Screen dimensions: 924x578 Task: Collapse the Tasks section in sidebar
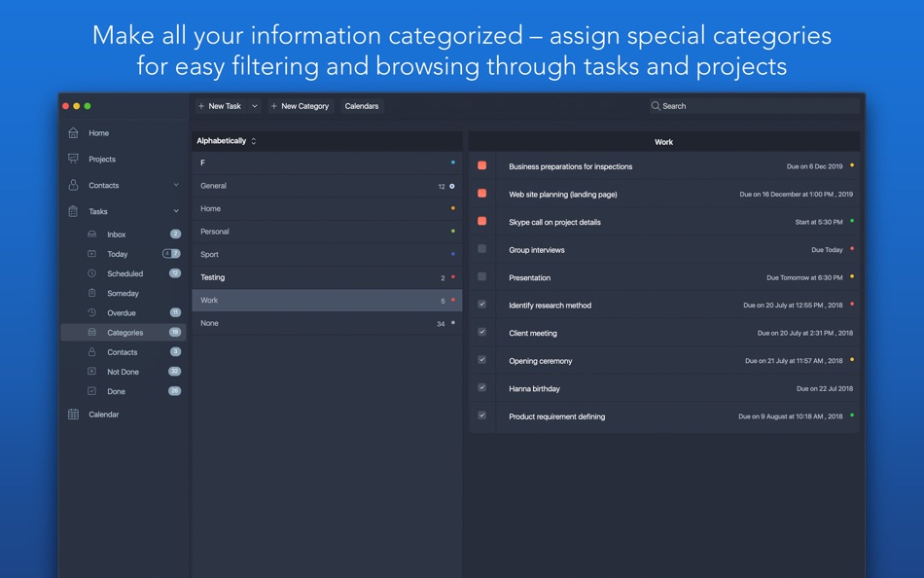(176, 211)
